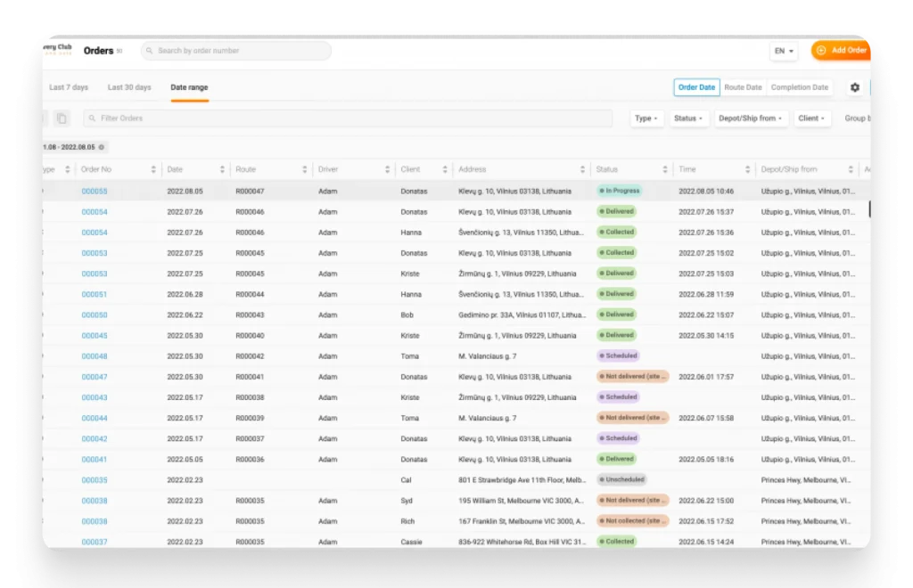
Task: Click the sort arrows on the Status column
Action: pyautogui.click(x=665, y=168)
